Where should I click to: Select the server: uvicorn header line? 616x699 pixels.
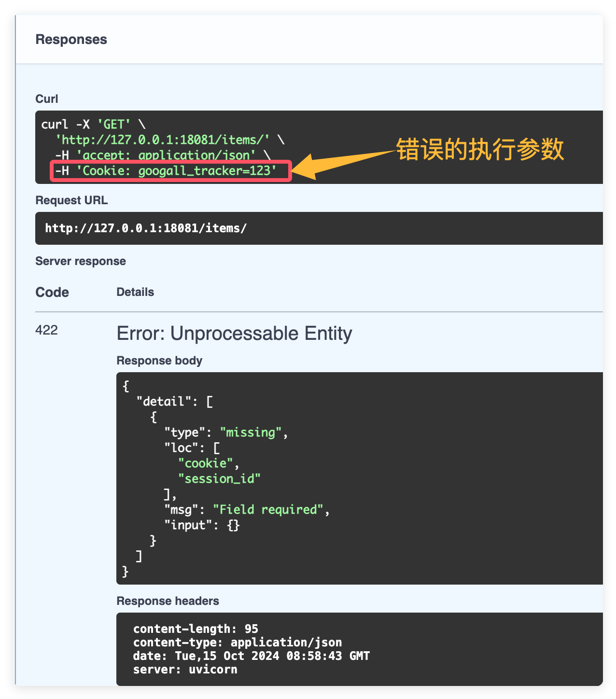(185, 670)
